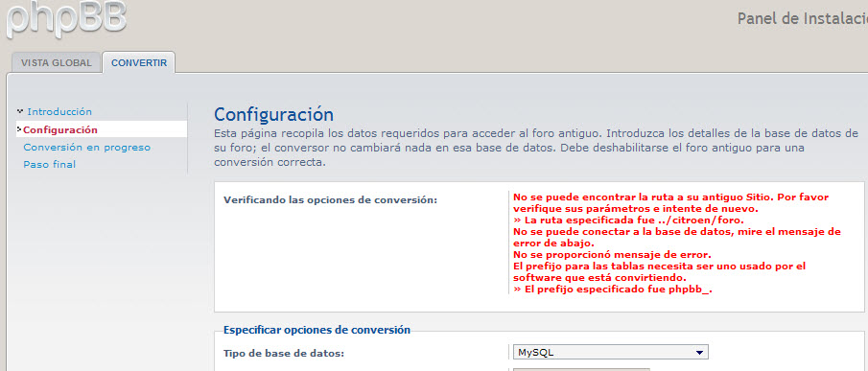Click the database connection error message

[x=677, y=237]
